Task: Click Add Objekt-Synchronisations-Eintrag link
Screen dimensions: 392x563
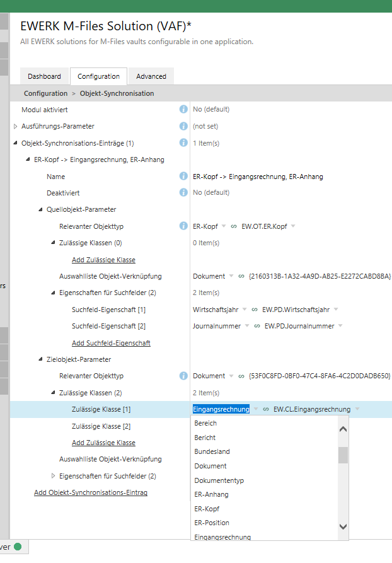Action: [x=91, y=492]
